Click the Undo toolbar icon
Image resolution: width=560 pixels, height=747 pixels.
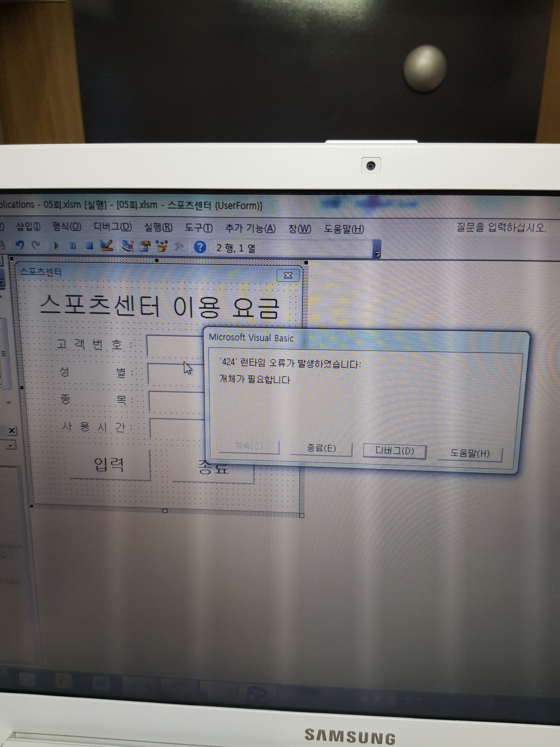(x=20, y=245)
